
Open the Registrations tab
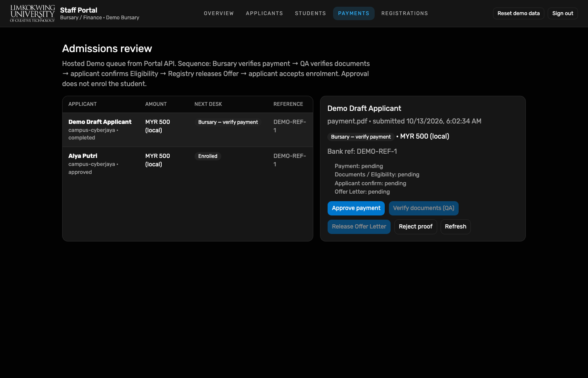point(405,13)
